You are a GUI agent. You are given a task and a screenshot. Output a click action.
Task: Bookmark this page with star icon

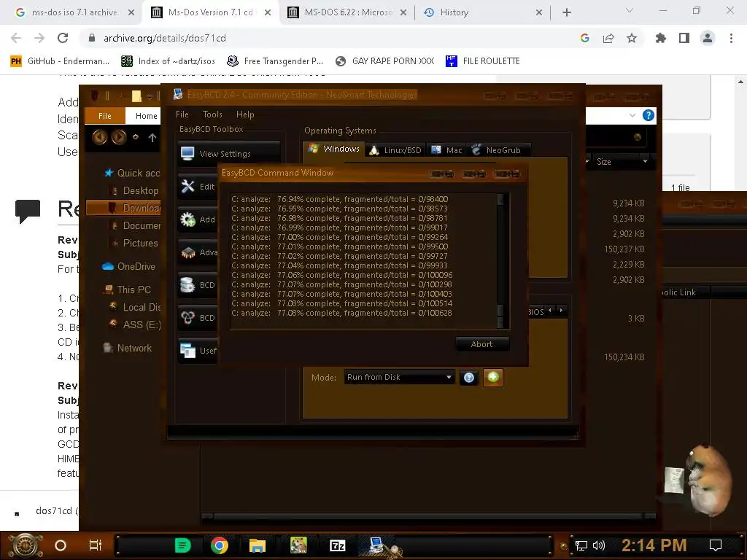pyautogui.click(x=632, y=38)
